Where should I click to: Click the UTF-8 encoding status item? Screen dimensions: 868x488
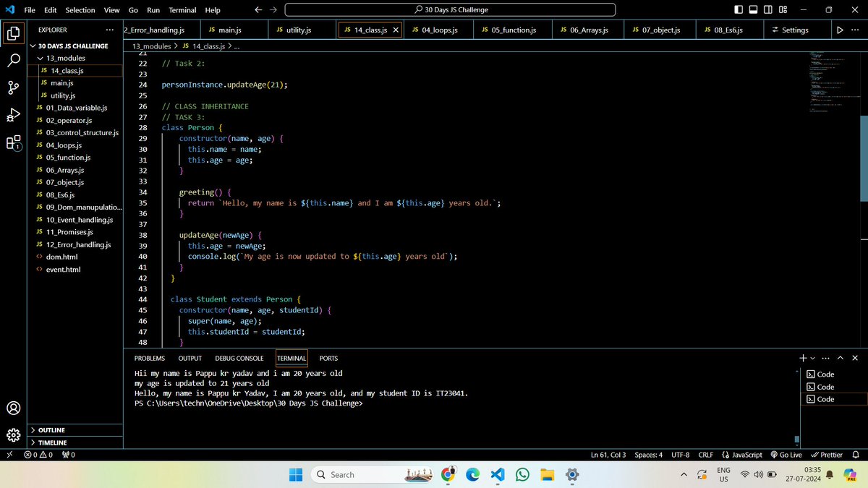680,455
